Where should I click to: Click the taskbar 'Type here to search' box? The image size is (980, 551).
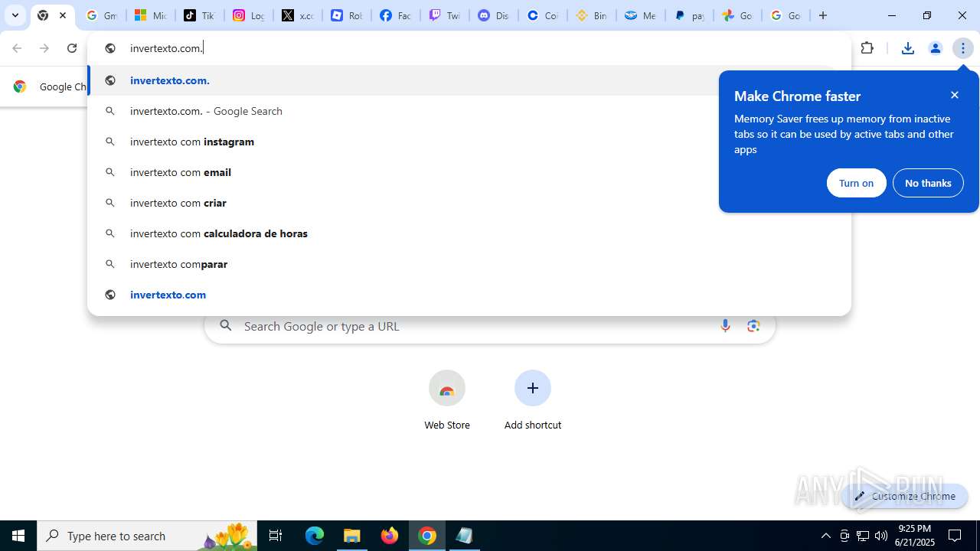click(147, 536)
